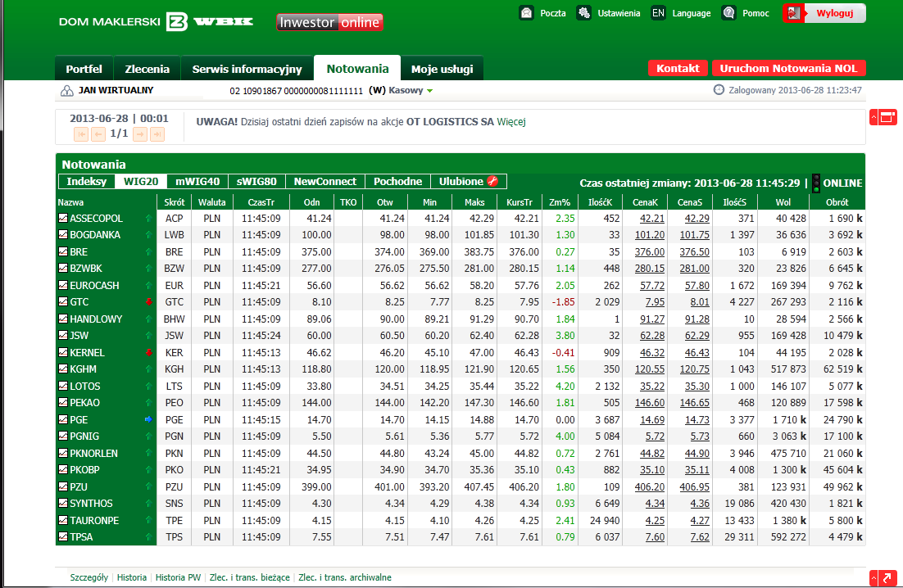Click the Więcej link in the news
Viewport: 903px width, 588px height.
click(x=511, y=122)
